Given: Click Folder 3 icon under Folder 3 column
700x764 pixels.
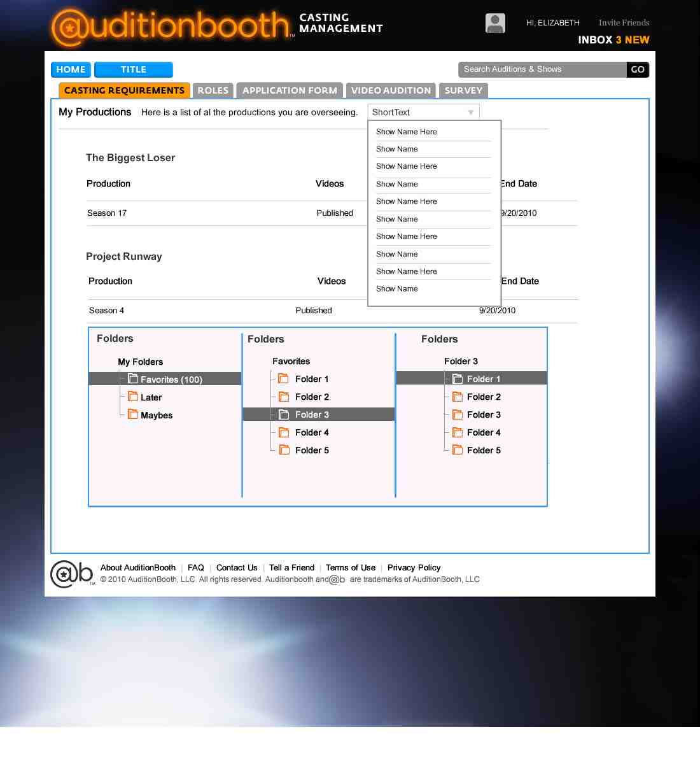Looking at the screenshot, I should (x=458, y=414).
